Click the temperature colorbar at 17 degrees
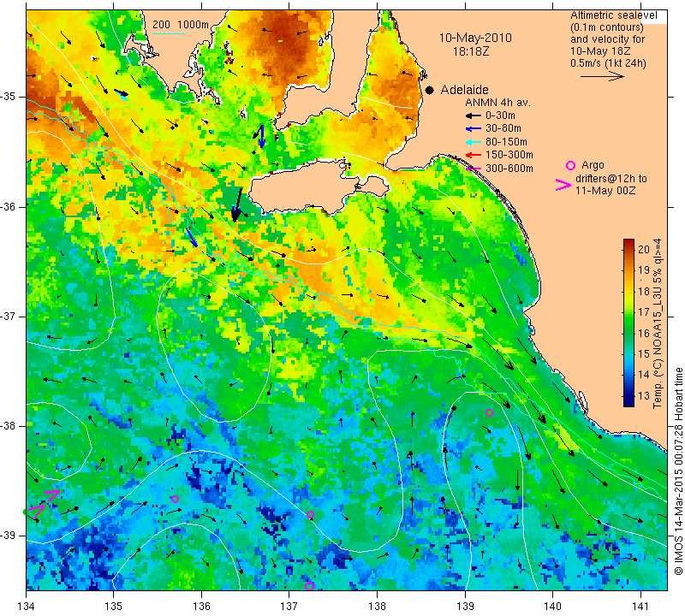 tap(628, 312)
